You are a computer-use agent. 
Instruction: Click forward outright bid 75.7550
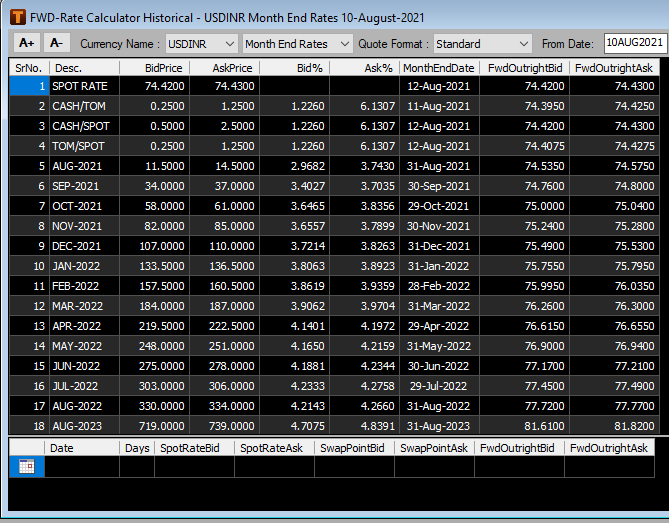click(x=525, y=266)
